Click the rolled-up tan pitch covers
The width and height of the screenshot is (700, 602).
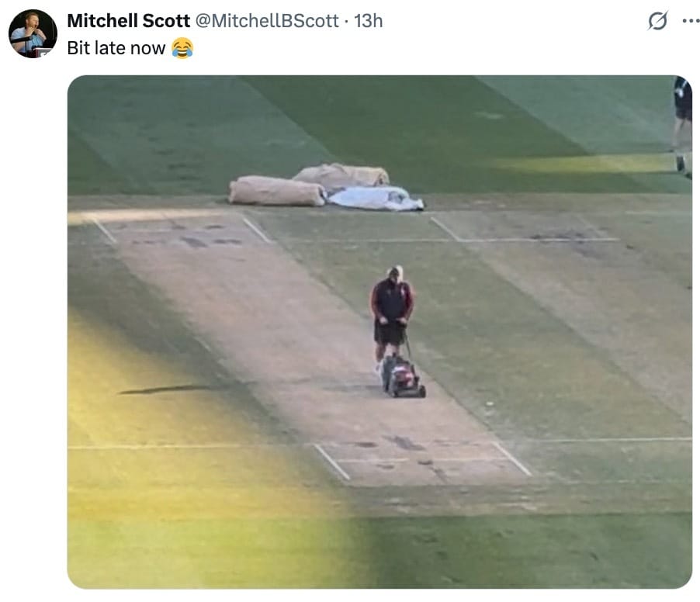(x=309, y=185)
